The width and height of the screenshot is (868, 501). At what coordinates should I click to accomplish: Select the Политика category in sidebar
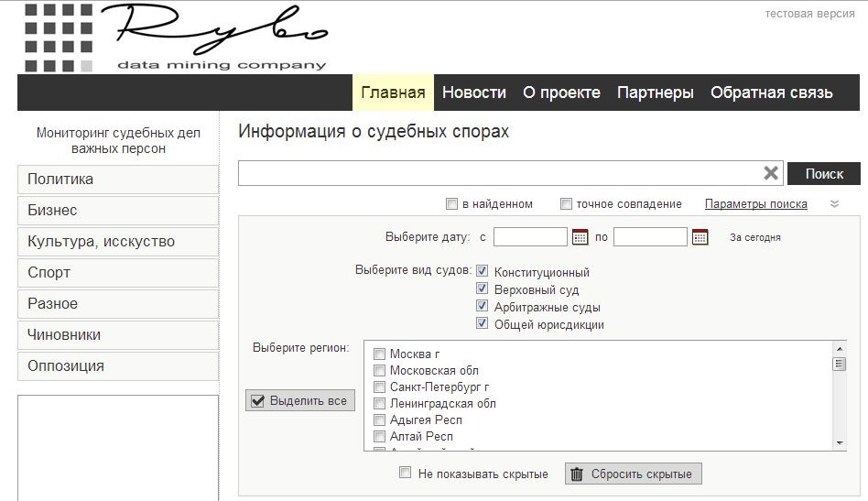pyautogui.click(x=117, y=180)
